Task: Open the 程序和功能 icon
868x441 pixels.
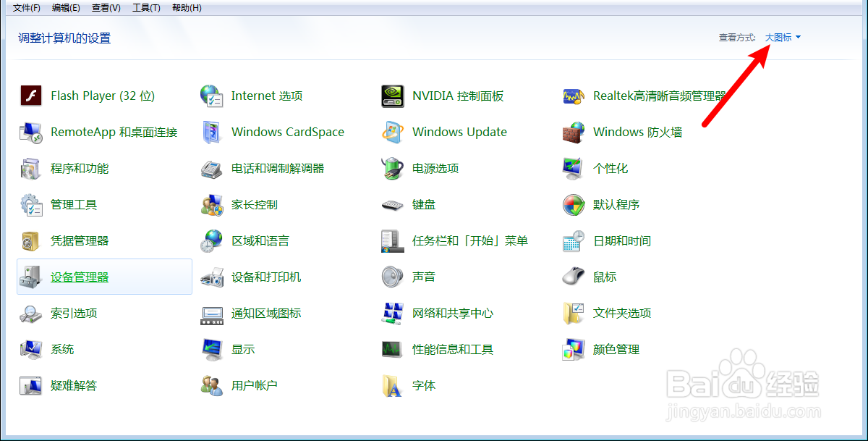Action: [x=31, y=168]
